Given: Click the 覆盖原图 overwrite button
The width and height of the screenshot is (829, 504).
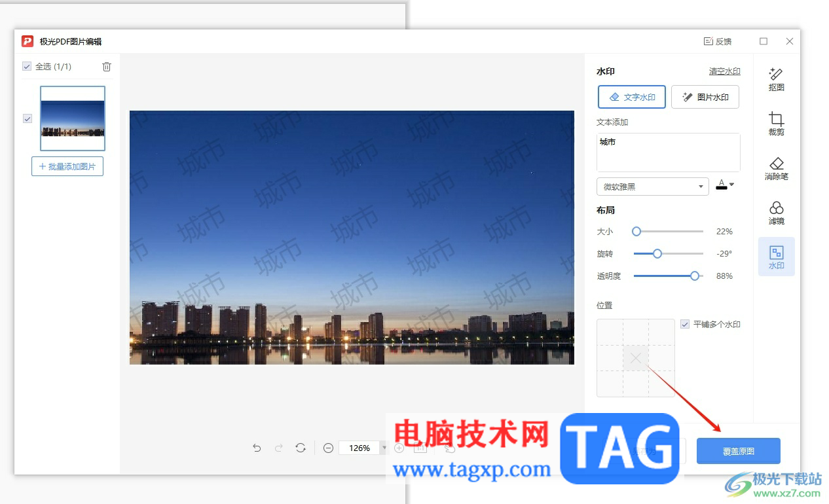Looking at the screenshot, I should (739, 451).
